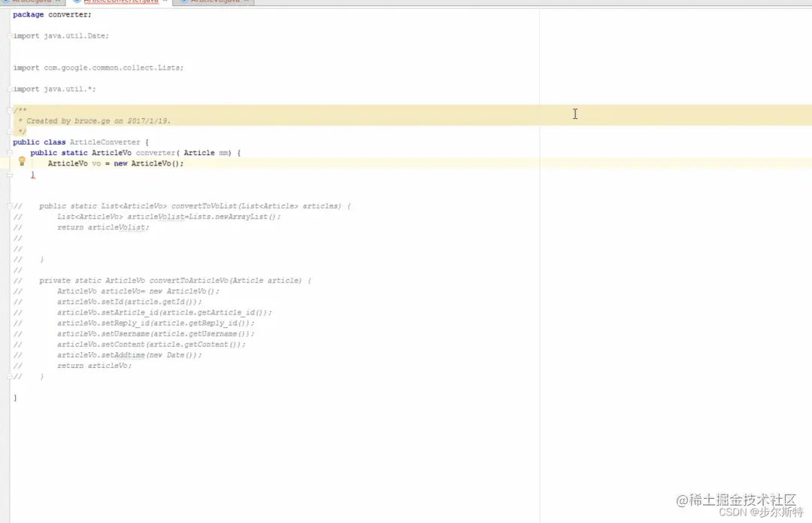The image size is (812, 523).
Task: Collapse the Javadoc comment fold at /**
Action: click(x=9, y=110)
